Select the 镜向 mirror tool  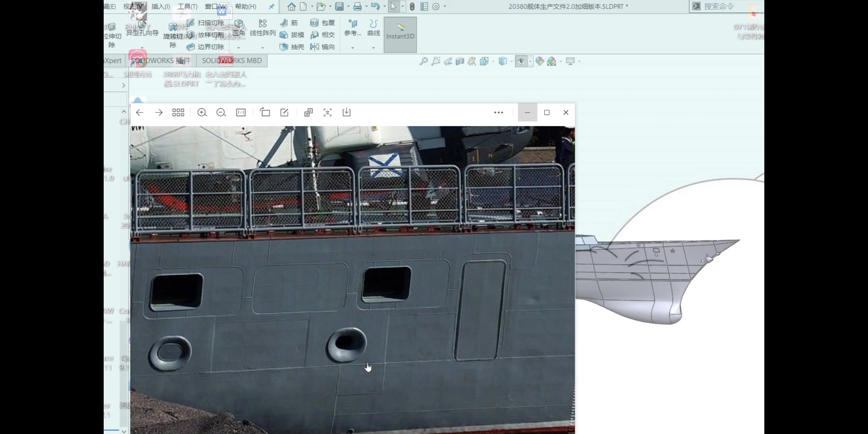coord(322,47)
